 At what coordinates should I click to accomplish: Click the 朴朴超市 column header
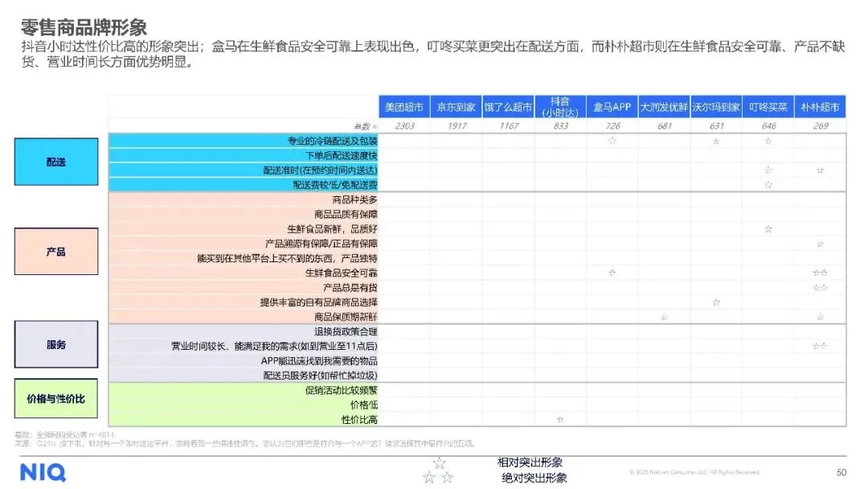[x=821, y=107]
